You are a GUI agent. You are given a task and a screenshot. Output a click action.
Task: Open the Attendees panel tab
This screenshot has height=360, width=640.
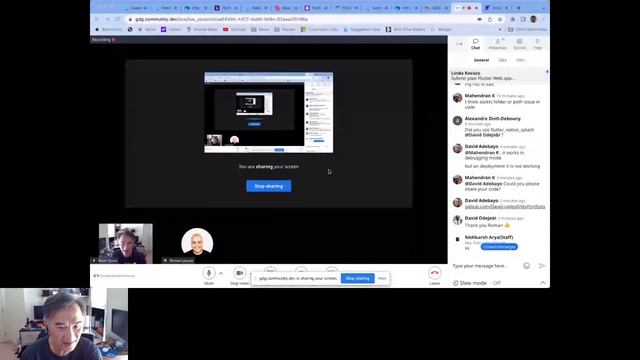[498, 44]
